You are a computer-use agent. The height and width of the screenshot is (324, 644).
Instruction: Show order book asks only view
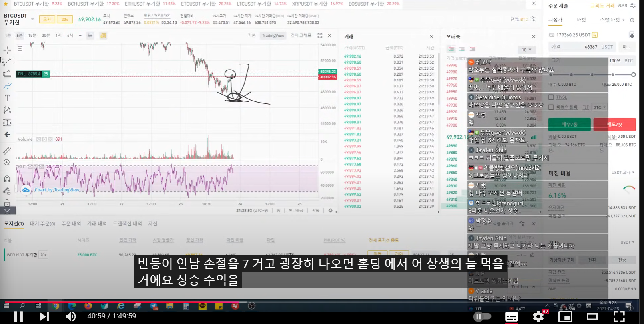[473, 49]
